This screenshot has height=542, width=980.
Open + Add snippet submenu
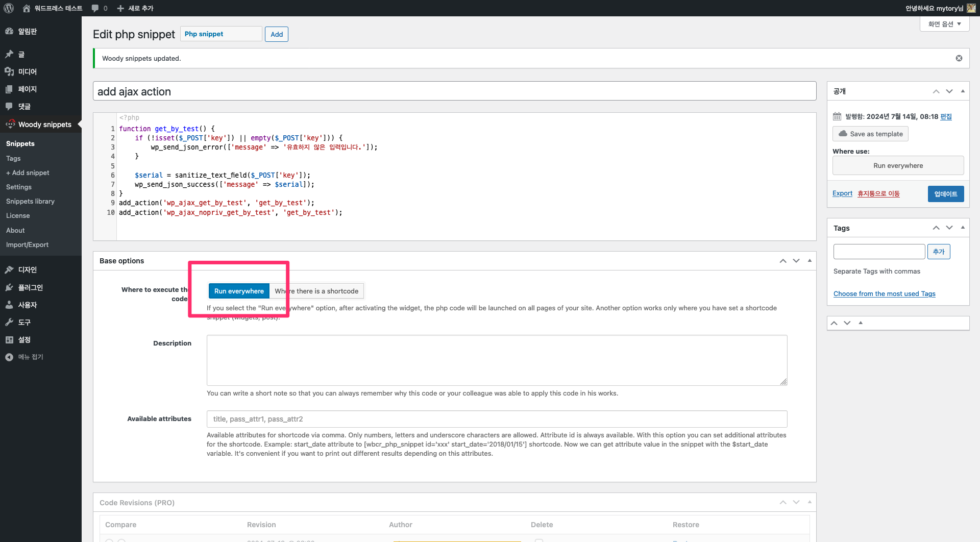click(x=28, y=173)
